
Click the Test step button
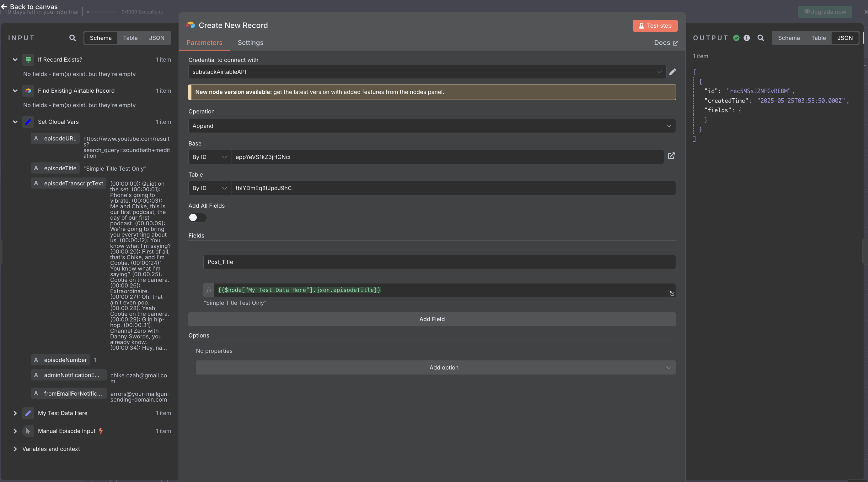655,26
